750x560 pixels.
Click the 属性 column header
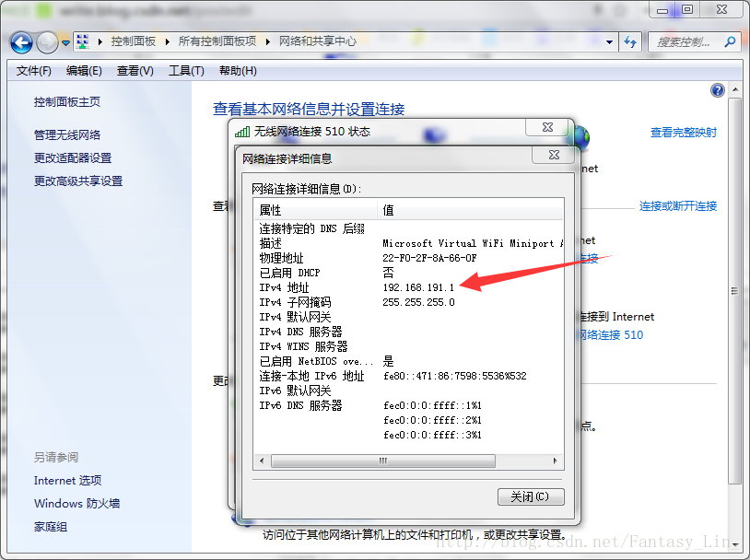316,210
